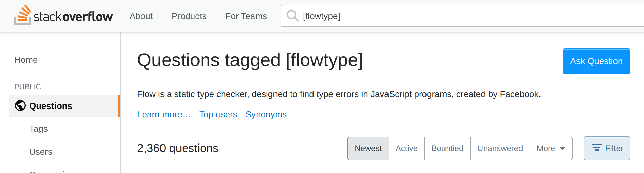Click the search magnifier icon
Viewport: 644px width, 173px height.
coord(292,16)
